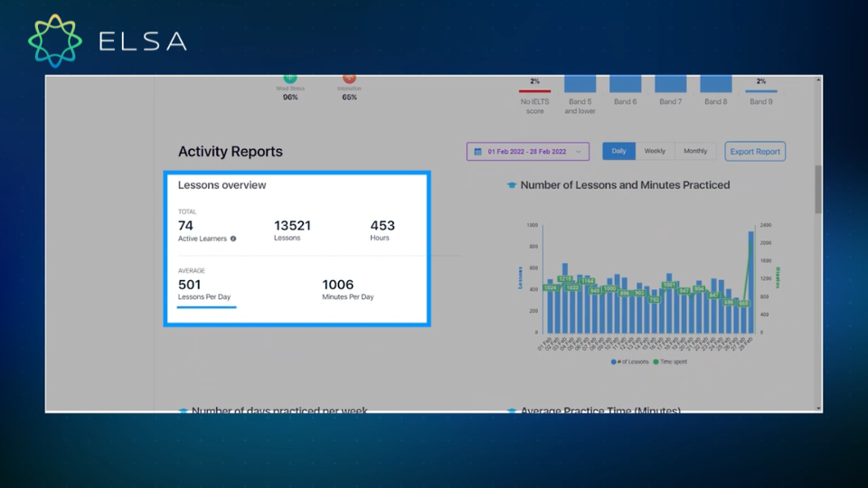
Task: Click the graduation cap icon beside Number of Lessons
Action: (x=512, y=185)
